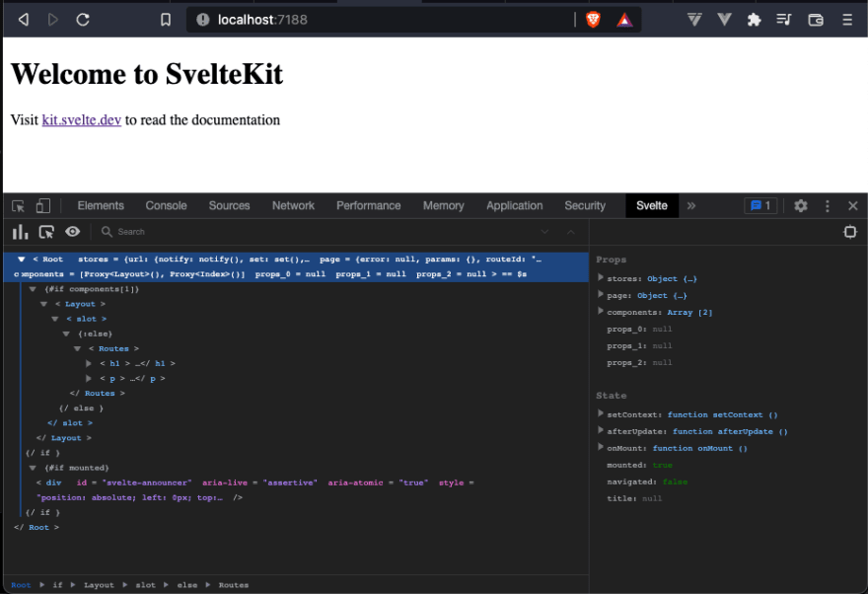Switch to the Memory tab
This screenshot has width=868, height=594.
(x=444, y=206)
